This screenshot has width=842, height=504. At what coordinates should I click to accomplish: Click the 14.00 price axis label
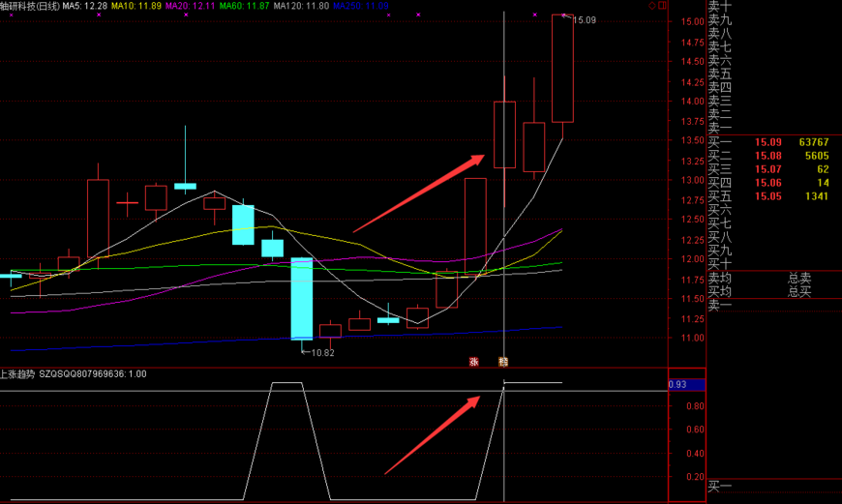point(692,102)
